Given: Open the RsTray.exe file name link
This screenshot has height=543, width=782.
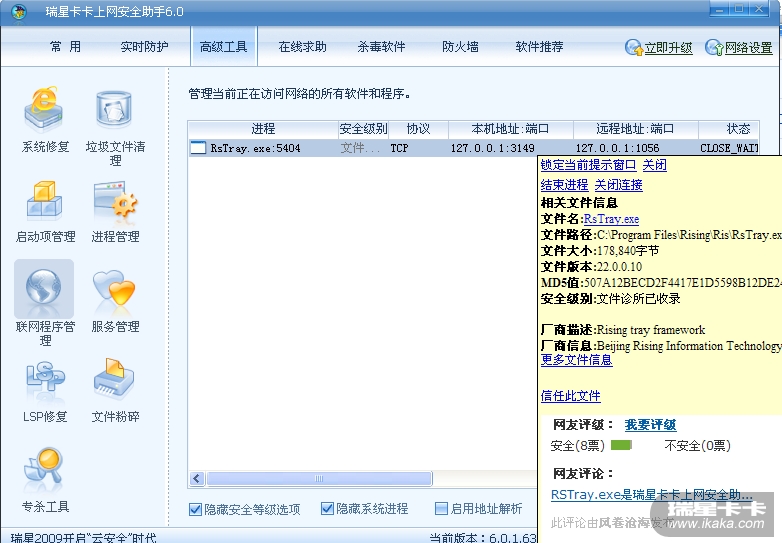Looking at the screenshot, I should pyautogui.click(x=611, y=219).
